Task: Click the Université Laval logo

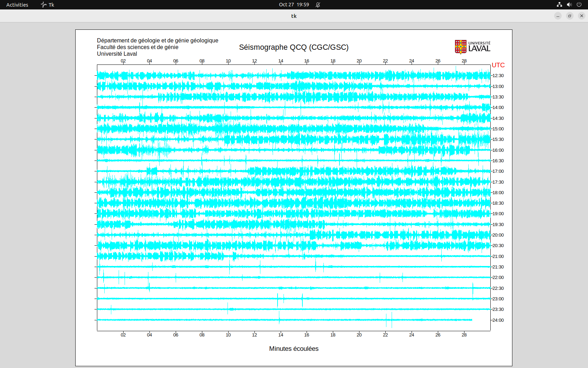Action: (472, 47)
